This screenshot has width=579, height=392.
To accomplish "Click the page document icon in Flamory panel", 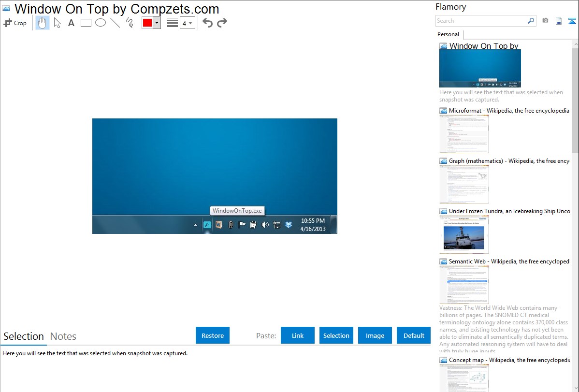I will pyautogui.click(x=559, y=21).
